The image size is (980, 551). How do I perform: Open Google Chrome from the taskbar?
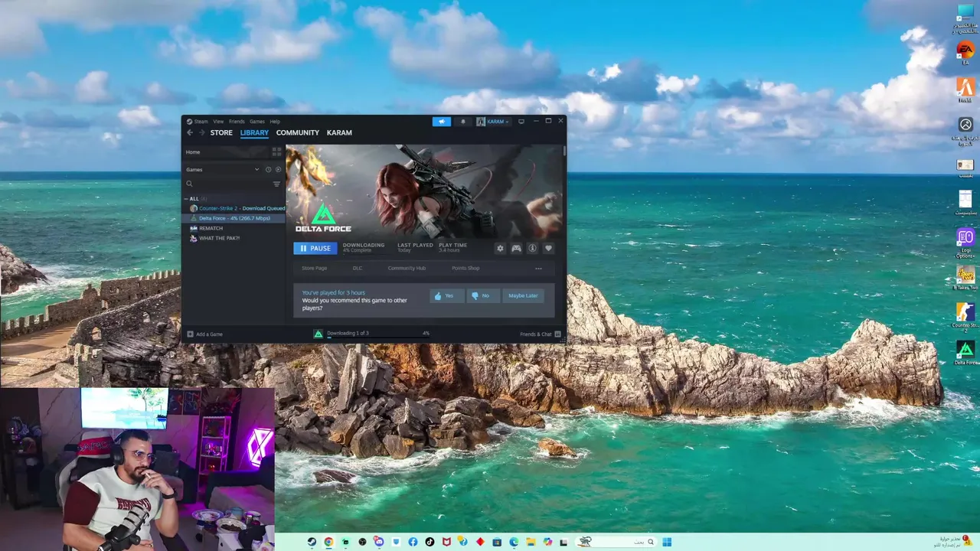[x=328, y=542]
